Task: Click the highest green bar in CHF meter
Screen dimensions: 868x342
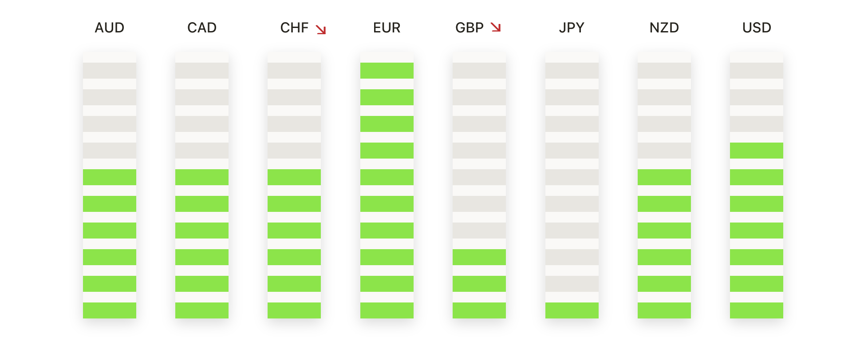Action: click(x=294, y=177)
